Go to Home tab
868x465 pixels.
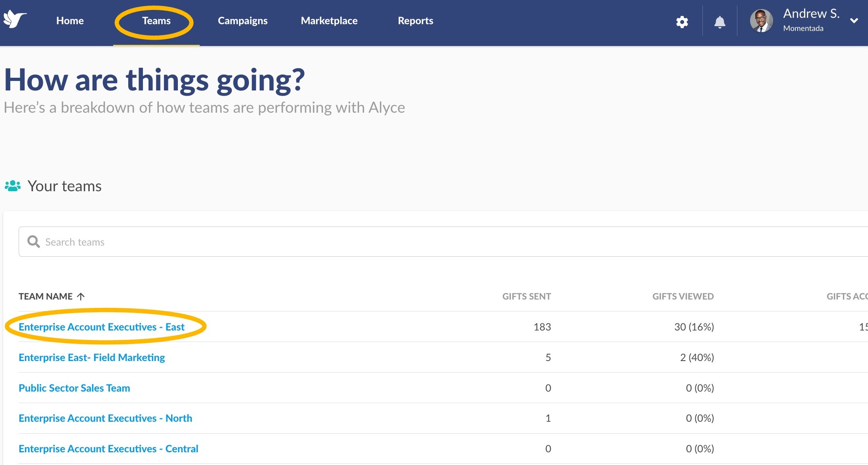70,21
